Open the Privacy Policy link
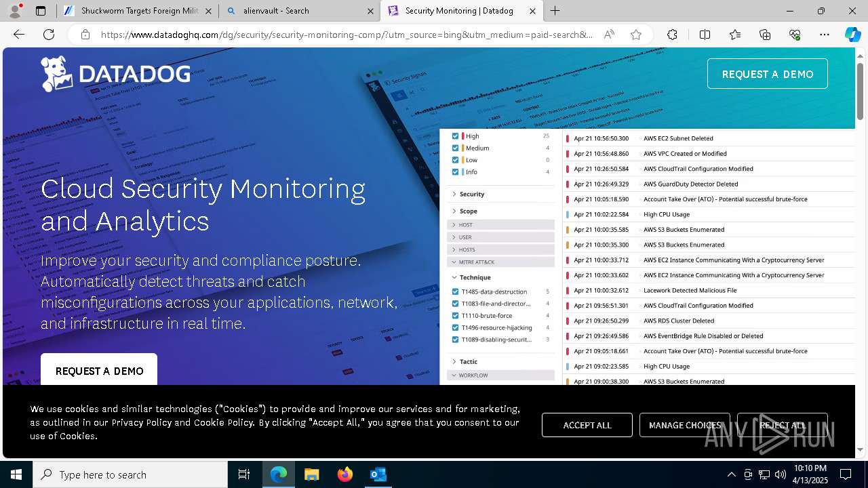This screenshot has width=868, height=488. click(142, 422)
